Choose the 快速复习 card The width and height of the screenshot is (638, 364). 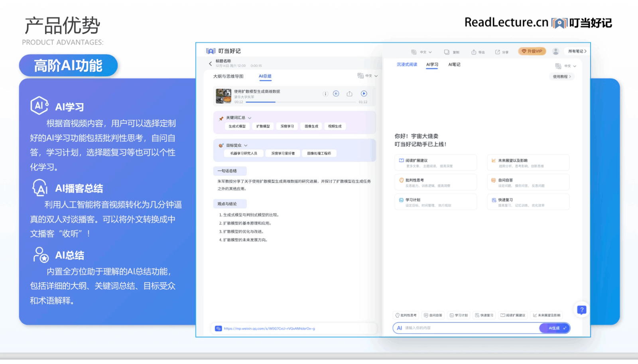528,202
